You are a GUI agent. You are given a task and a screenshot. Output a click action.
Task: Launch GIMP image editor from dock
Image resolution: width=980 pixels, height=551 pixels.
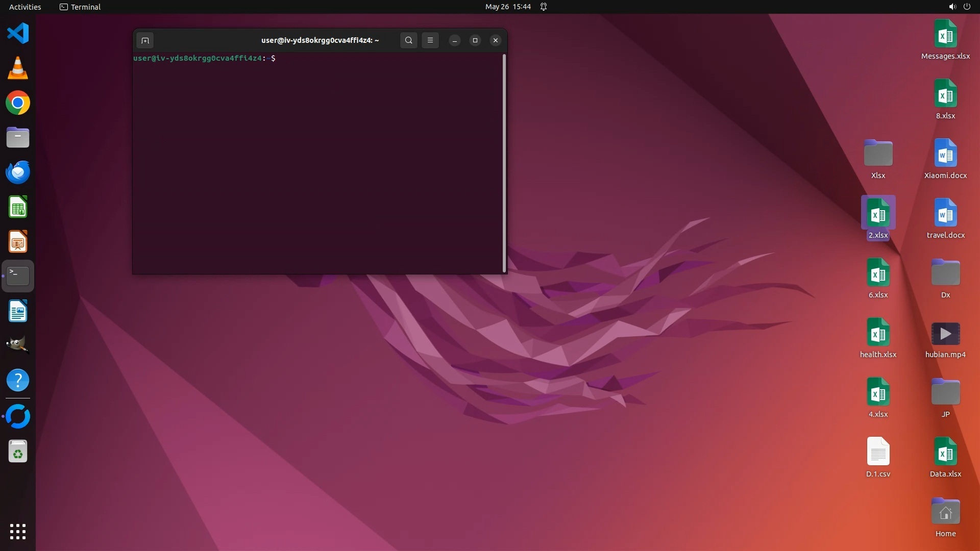[x=18, y=345]
